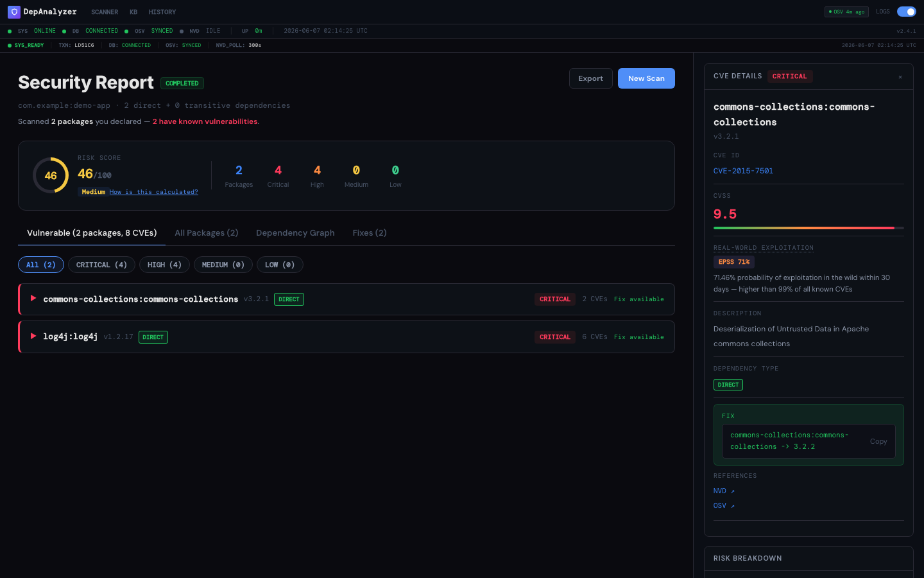Image resolution: width=924 pixels, height=578 pixels.
Task: Expand the log4j:log4j package row arrow
Action: [33, 337]
